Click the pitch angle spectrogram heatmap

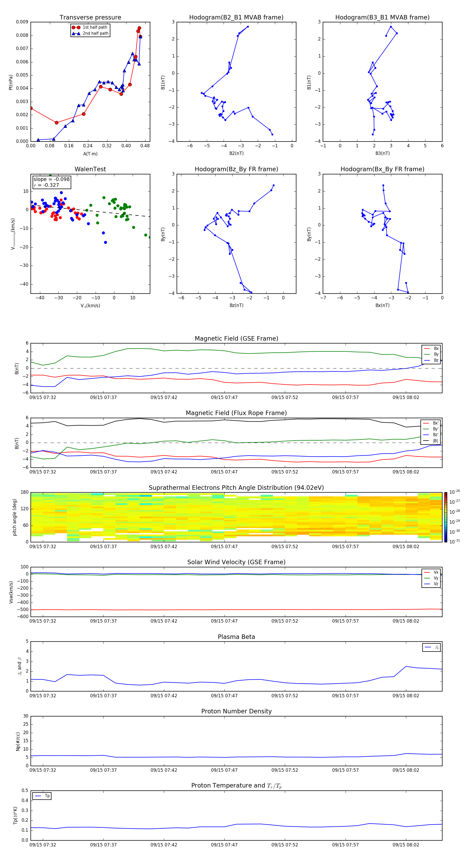coord(236,517)
